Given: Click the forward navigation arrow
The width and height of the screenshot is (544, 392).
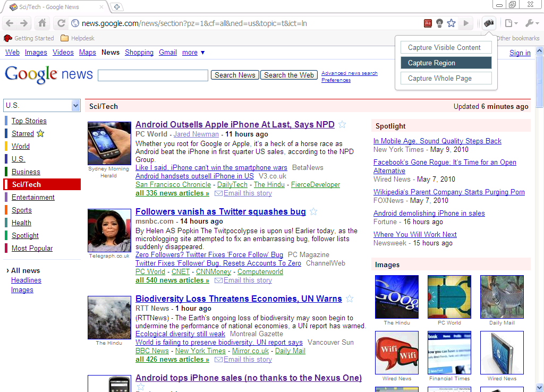Looking at the screenshot, I should pyautogui.click(x=24, y=23).
